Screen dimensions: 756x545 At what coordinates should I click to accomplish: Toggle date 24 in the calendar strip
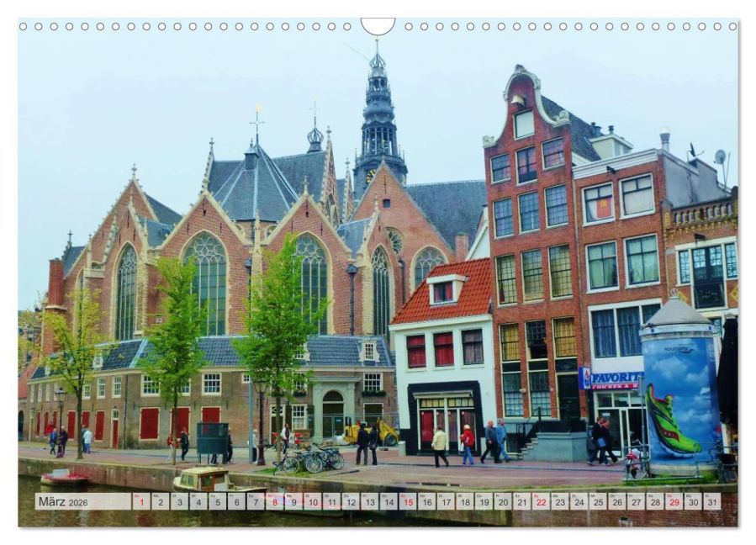pyautogui.click(x=580, y=501)
